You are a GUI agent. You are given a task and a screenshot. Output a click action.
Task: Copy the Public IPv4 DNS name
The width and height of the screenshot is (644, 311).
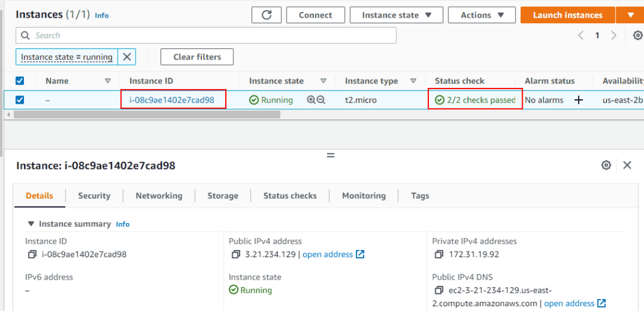point(439,290)
